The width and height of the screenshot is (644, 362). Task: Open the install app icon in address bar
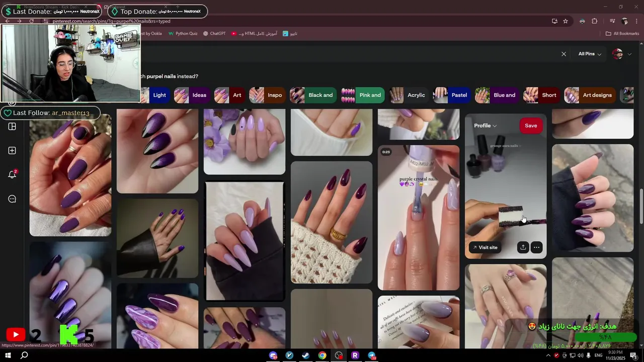554,21
